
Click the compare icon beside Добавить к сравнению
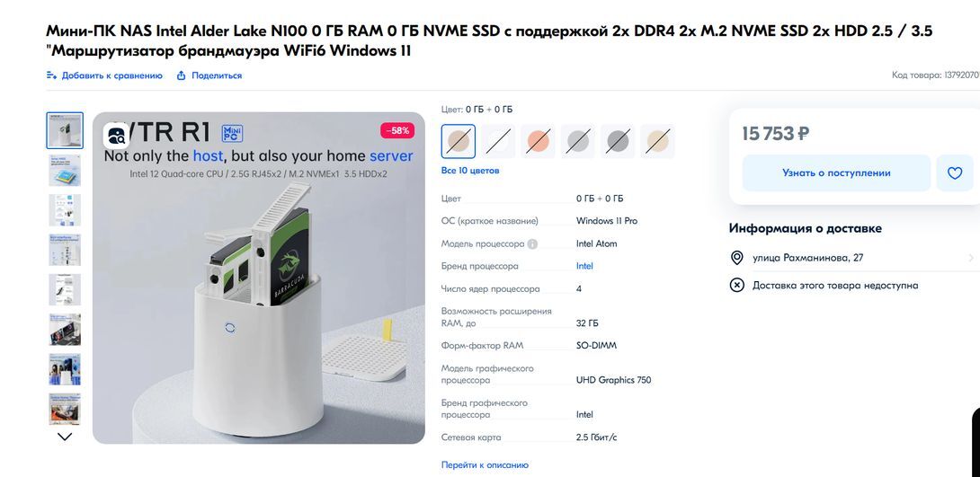pos(51,75)
